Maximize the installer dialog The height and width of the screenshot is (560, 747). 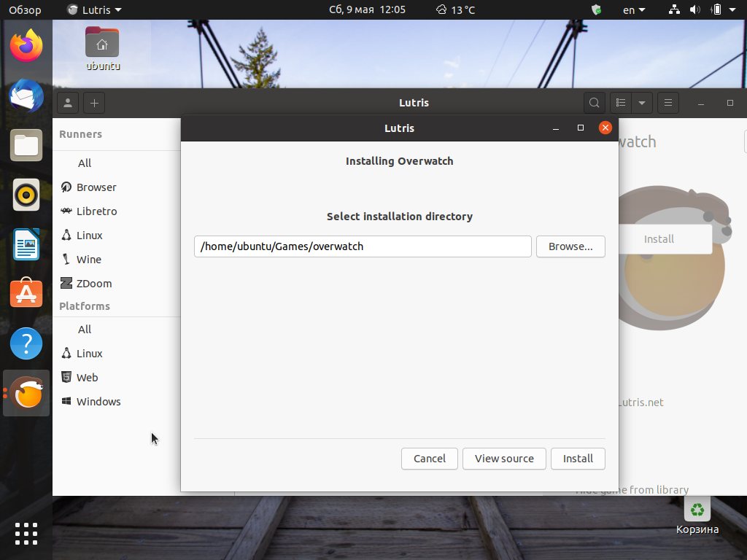[x=580, y=128]
